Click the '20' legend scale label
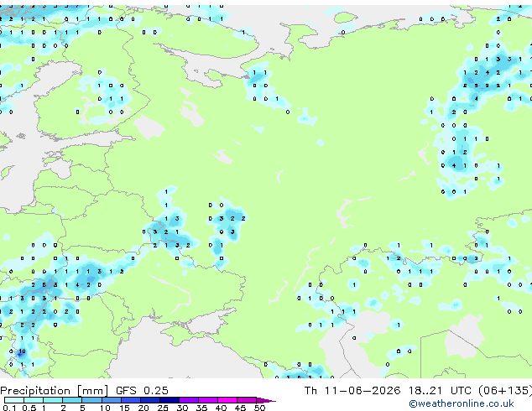 pos(143,408)
